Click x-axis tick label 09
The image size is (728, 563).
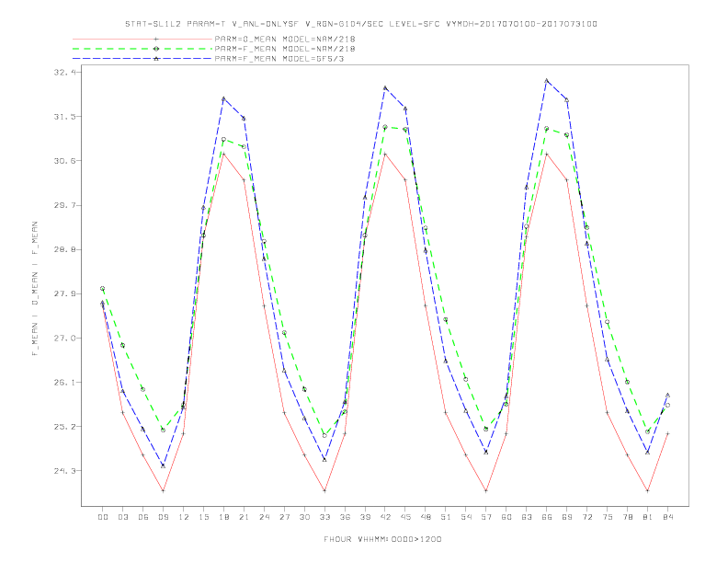163,517
